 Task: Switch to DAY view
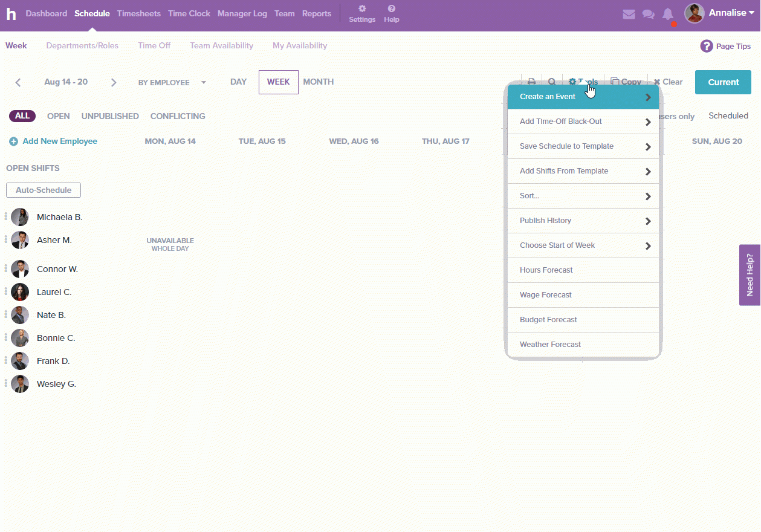(239, 82)
